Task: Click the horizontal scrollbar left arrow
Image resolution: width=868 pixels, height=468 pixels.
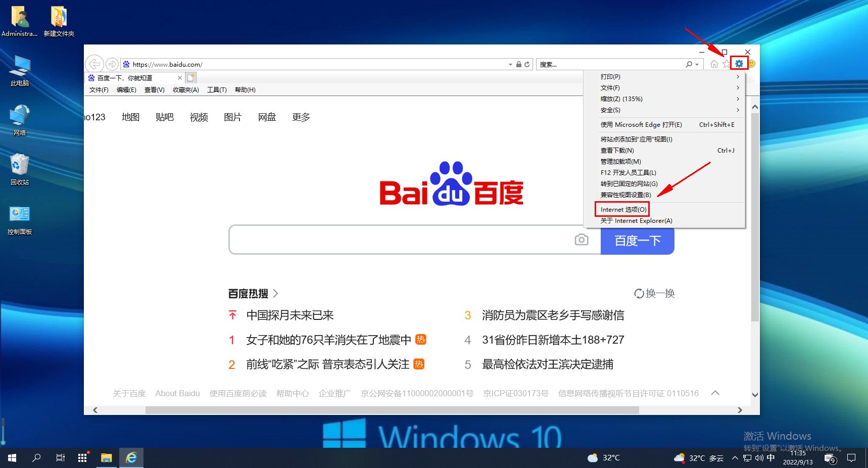Action: click(x=95, y=410)
